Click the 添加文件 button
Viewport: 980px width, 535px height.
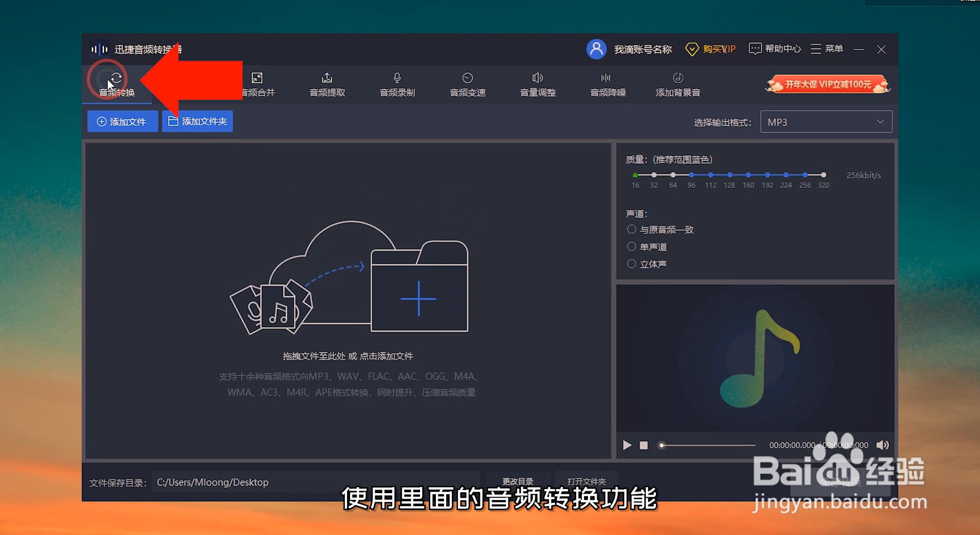[x=122, y=121]
